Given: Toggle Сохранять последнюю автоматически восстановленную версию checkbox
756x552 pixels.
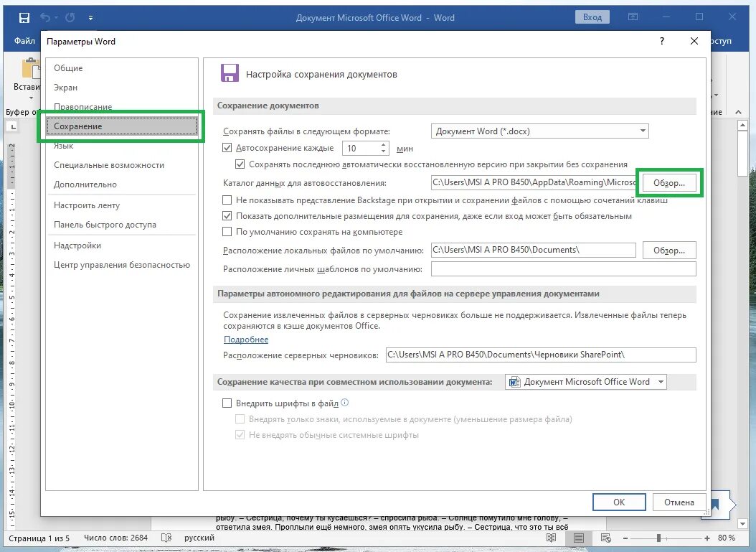Looking at the screenshot, I should coord(240,164).
